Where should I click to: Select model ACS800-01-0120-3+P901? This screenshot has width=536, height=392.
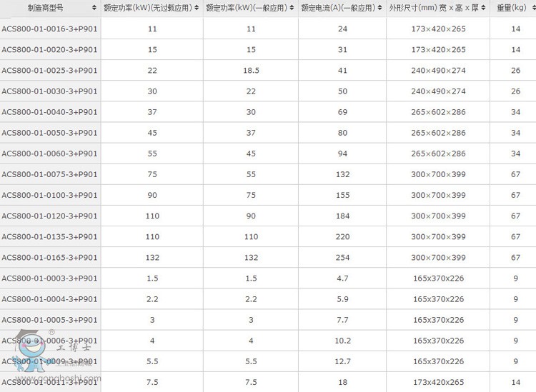click(x=49, y=216)
